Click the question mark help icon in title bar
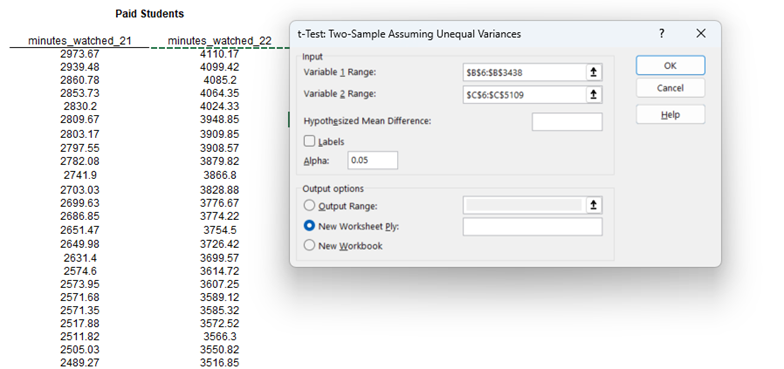This screenshot has width=784, height=369. coord(662,34)
